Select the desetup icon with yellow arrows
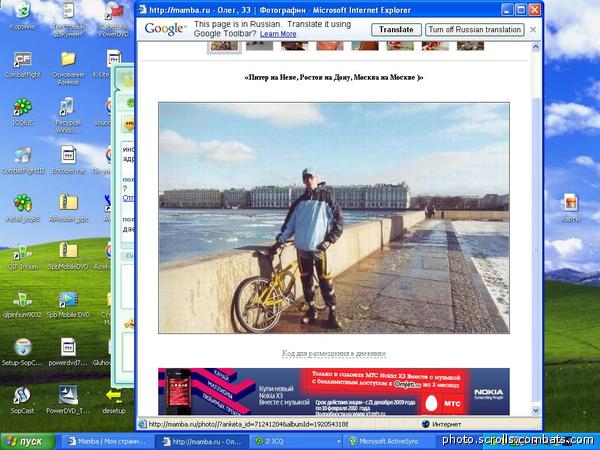The width and height of the screenshot is (600, 450). [114, 400]
